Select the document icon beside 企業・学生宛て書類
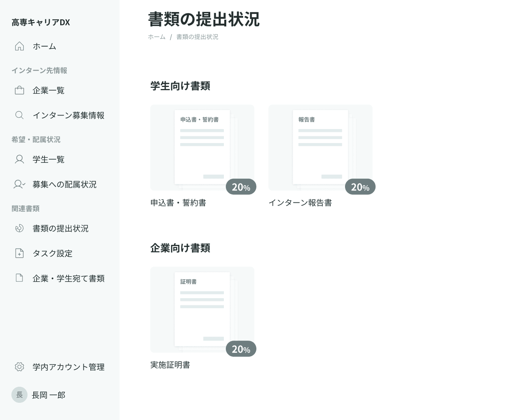The width and height of the screenshot is (530, 420). [x=19, y=278]
